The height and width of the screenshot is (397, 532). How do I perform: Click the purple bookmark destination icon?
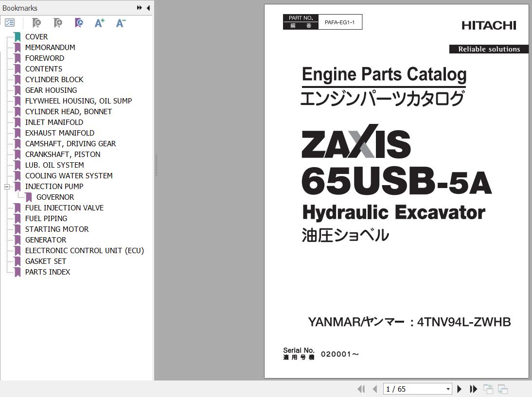point(79,23)
